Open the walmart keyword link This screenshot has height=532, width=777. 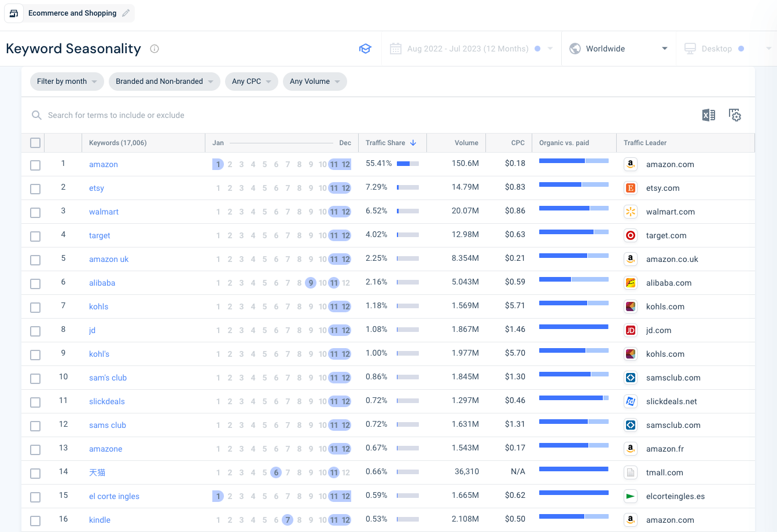104,212
